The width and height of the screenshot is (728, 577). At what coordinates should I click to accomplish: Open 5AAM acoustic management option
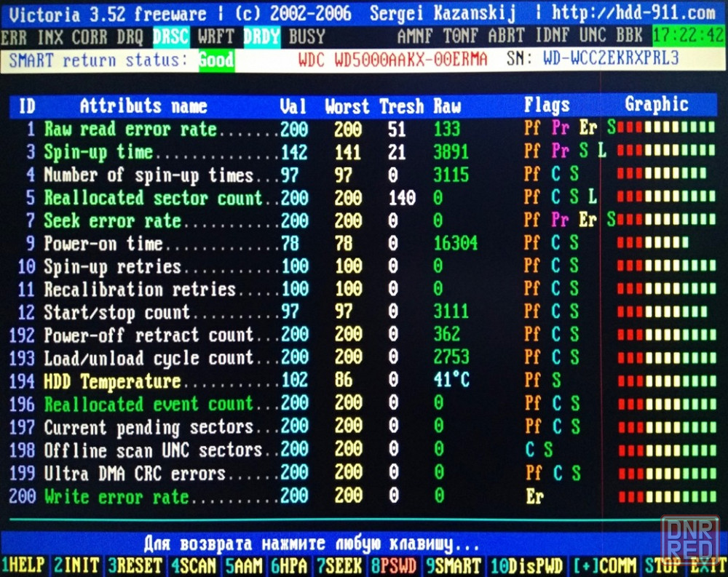pos(245,565)
